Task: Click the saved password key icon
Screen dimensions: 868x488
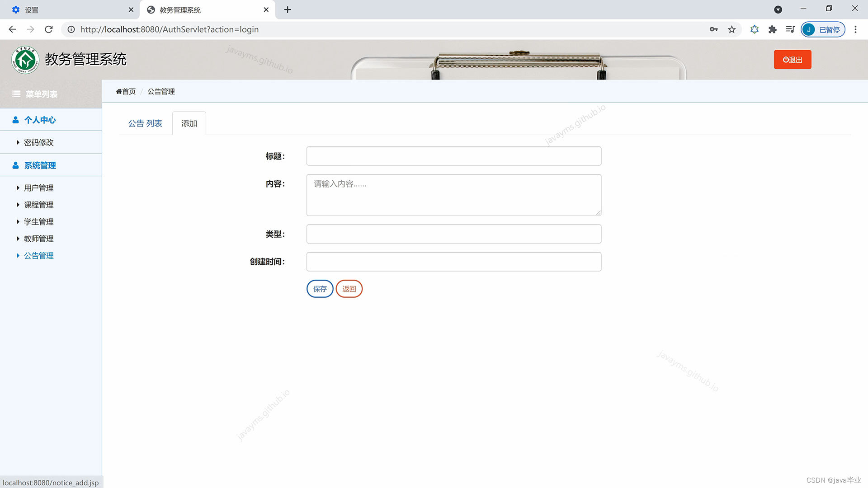Action: coord(713,29)
